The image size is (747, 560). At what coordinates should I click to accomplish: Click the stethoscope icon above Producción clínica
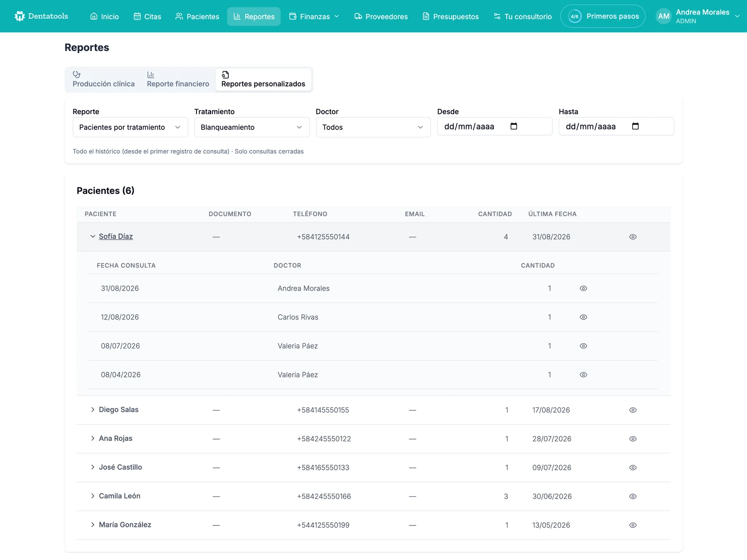77,74
